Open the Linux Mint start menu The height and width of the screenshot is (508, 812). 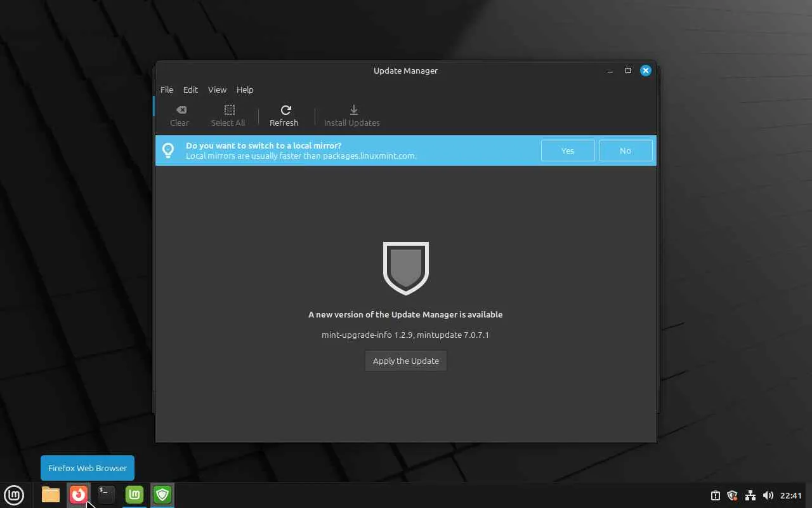[14, 495]
